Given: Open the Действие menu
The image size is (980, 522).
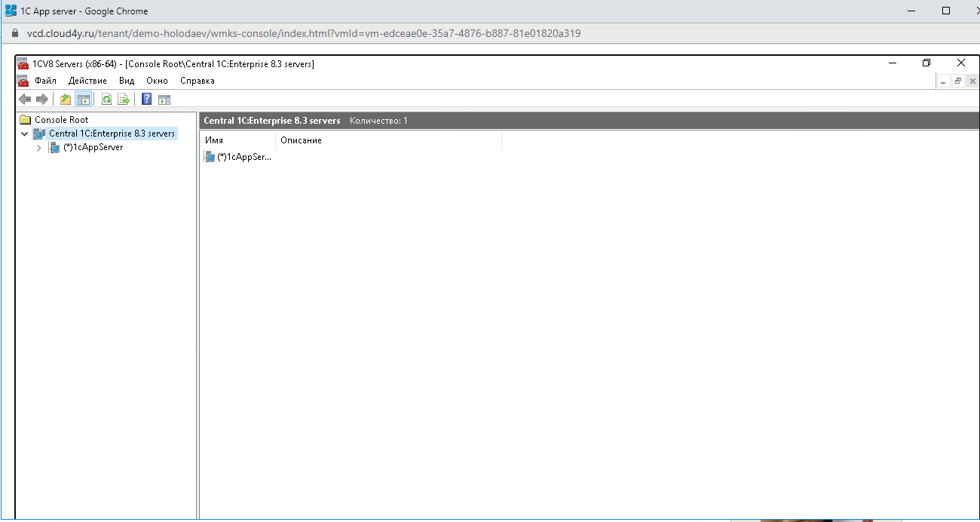Looking at the screenshot, I should [87, 81].
